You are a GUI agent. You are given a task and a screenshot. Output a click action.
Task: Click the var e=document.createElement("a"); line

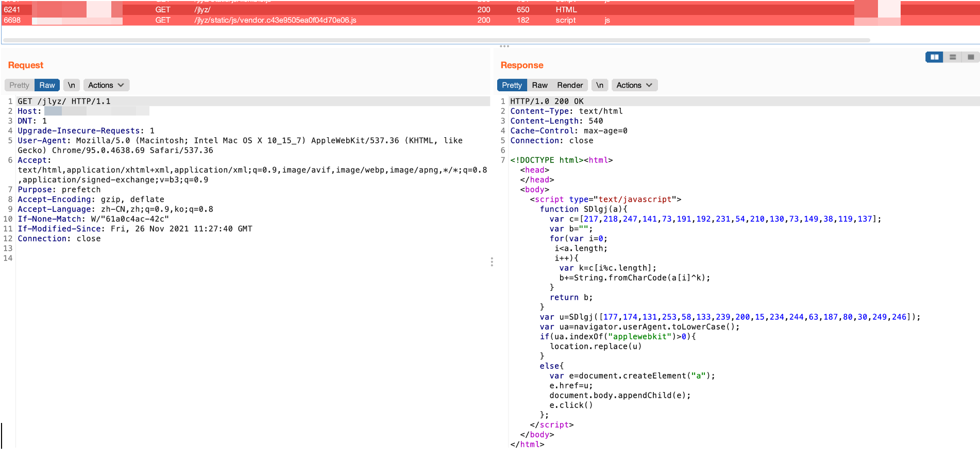(x=632, y=376)
